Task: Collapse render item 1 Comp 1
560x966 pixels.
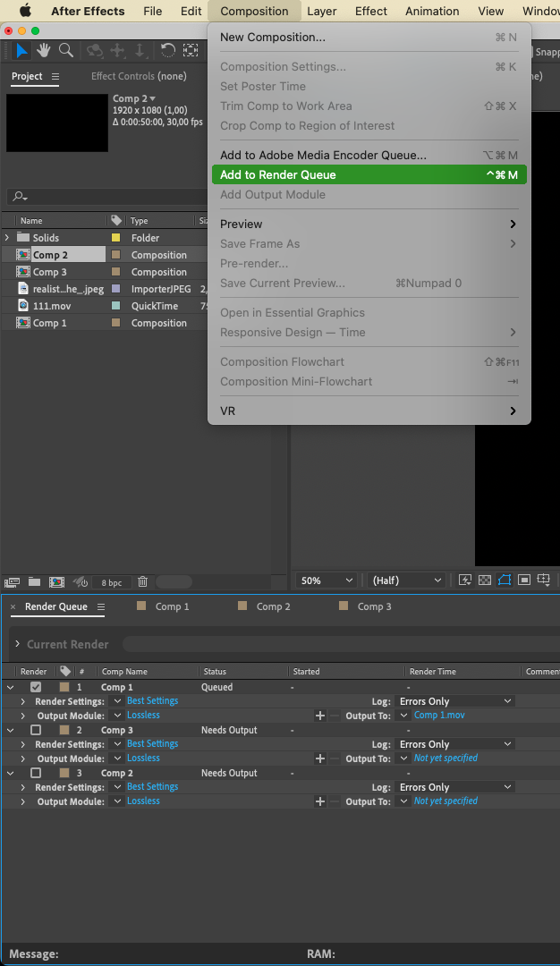Action: point(11,687)
